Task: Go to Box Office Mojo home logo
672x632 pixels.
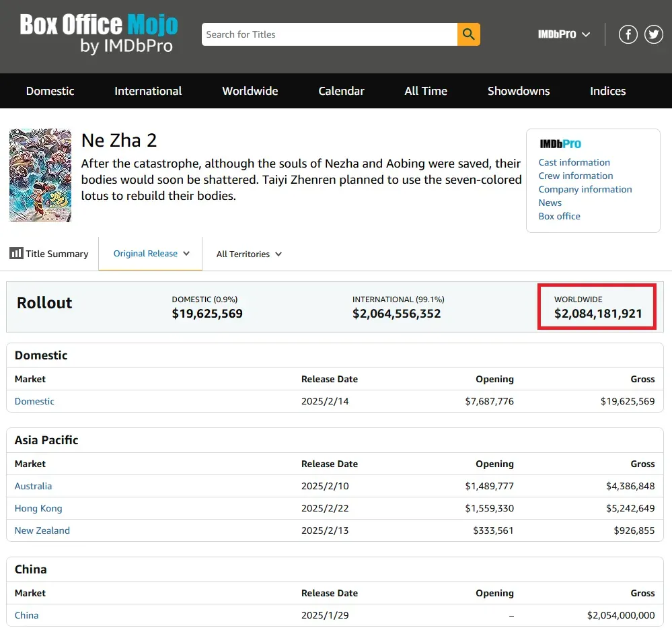Action: 99,34
